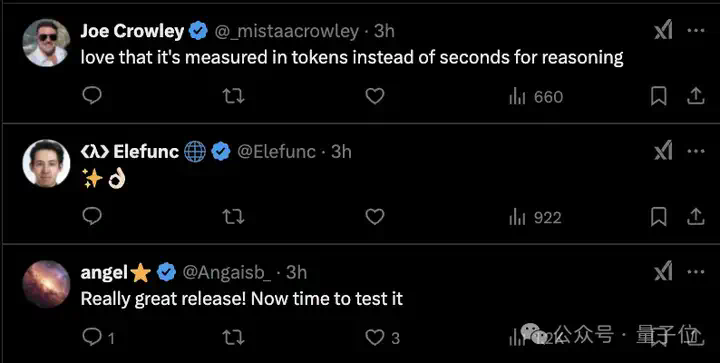Retweet Joe Crowley's tweet
The image size is (720, 363).
233,96
